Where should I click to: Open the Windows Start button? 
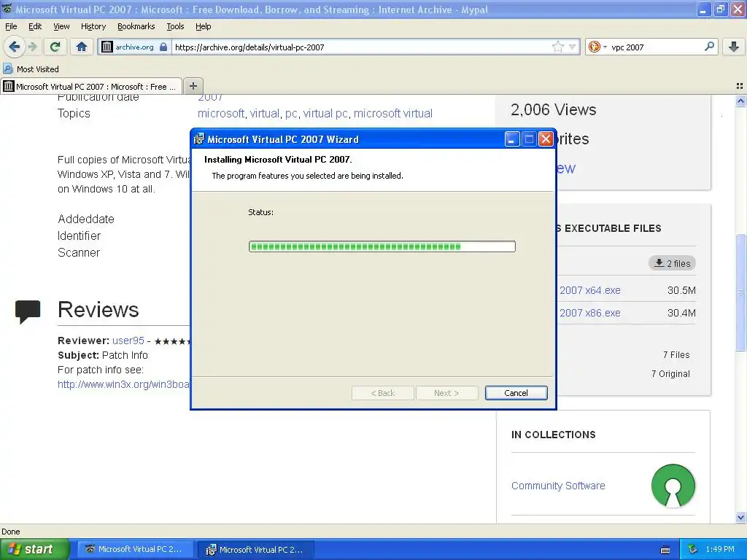[x=34, y=550]
